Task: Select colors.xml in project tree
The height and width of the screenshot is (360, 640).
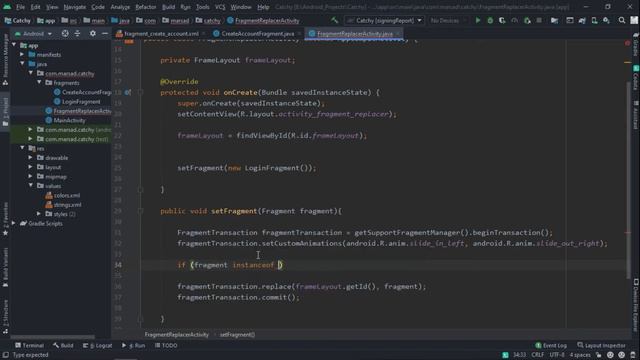Action: click(x=63, y=195)
